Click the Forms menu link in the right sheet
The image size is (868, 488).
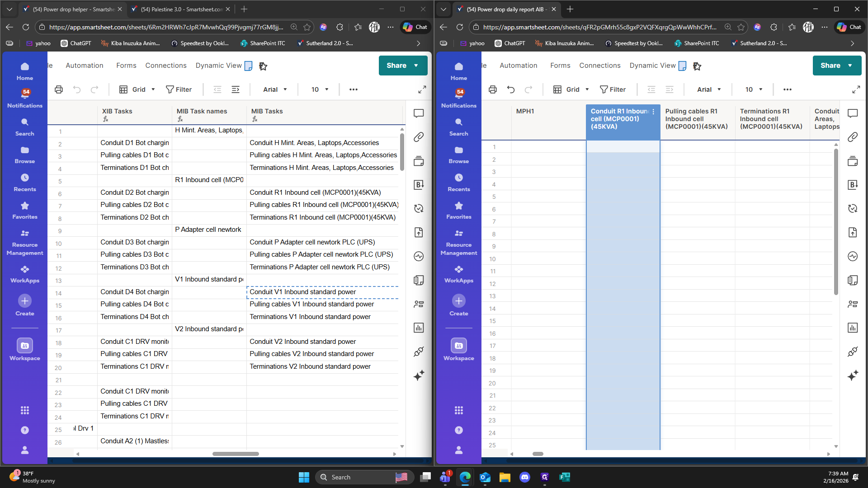point(560,66)
